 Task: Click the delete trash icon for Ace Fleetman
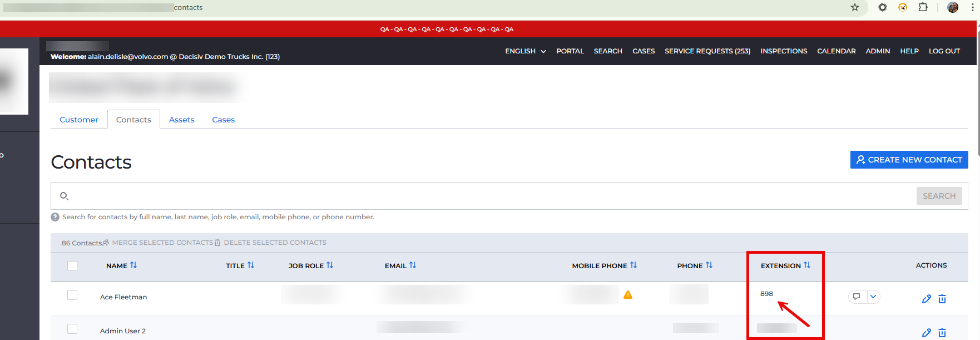tap(942, 299)
